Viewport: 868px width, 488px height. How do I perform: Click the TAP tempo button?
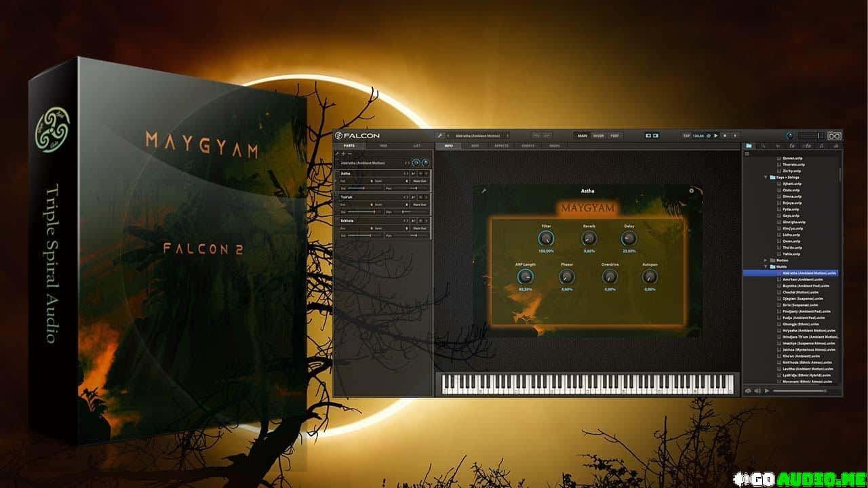click(x=686, y=136)
